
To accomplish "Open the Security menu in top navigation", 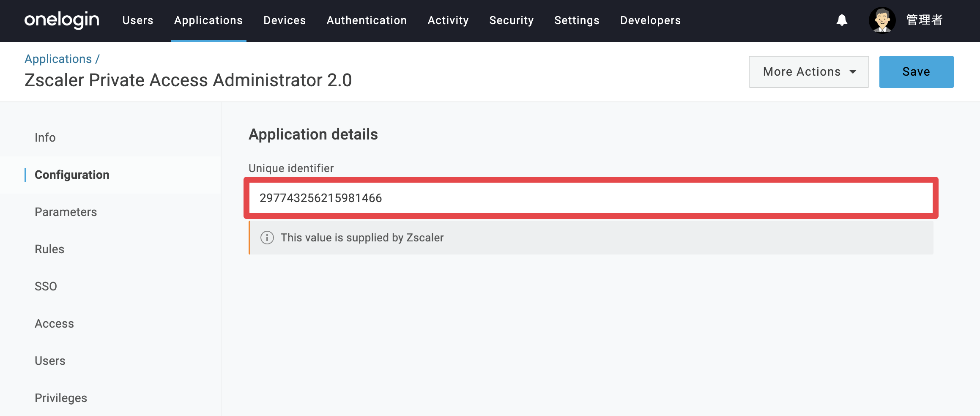I will [x=512, y=20].
